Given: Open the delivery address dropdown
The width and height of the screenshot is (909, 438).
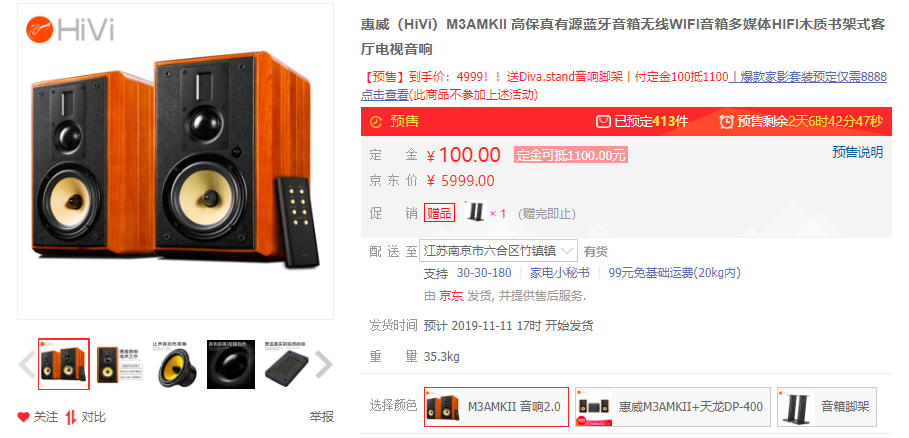Looking at the screenshot, I should point(499,251).
